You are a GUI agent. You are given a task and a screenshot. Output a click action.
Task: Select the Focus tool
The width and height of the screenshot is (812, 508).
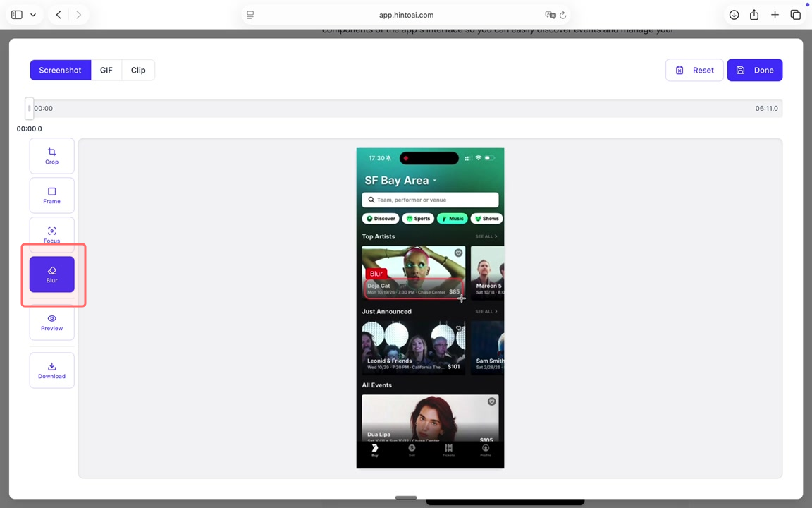(x=51, y=234)
